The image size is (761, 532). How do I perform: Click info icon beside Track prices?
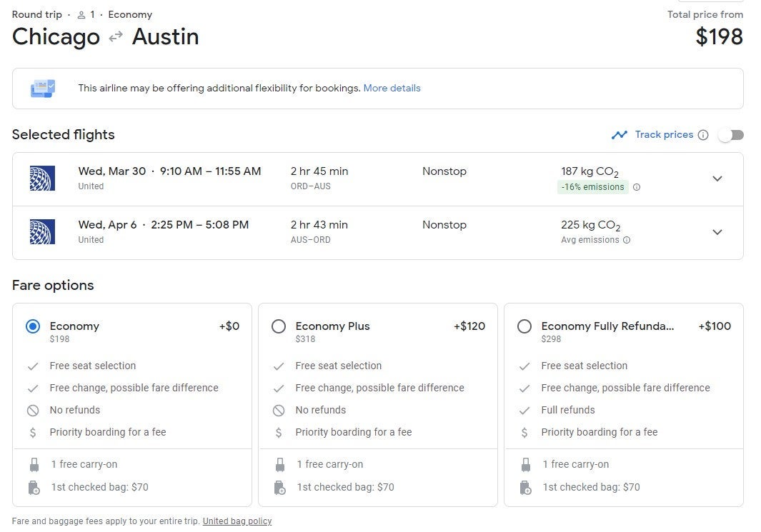tap(703, 135)
